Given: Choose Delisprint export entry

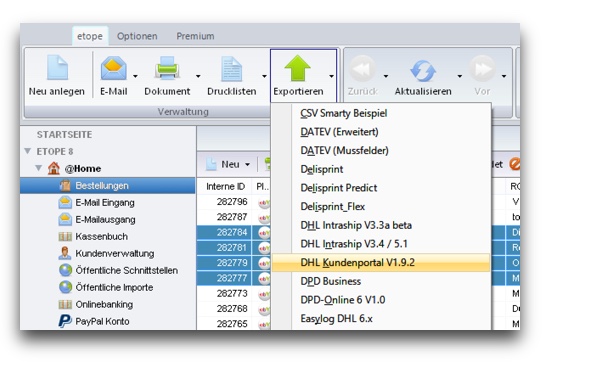Looking at the screenshot, I should (x=381, y=169).
